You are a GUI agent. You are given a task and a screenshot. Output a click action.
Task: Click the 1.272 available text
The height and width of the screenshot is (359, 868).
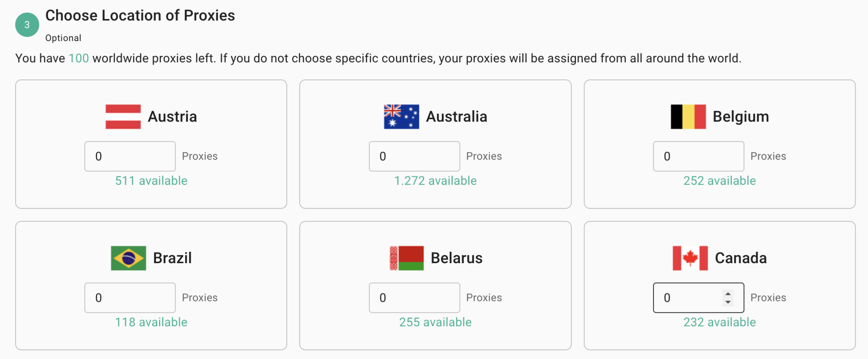[435, 181]
